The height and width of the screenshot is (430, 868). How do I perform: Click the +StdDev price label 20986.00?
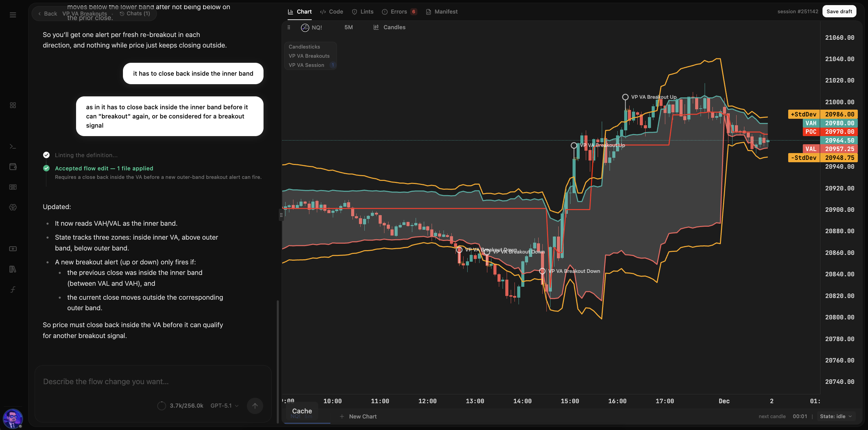pyautogui.click(x=823, y=114)
